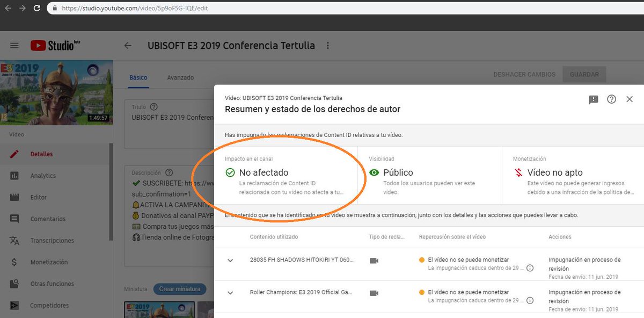This screenshot has width=644, height=318.
Task: Reload the page with browser refresh icon
Action: 37,9
